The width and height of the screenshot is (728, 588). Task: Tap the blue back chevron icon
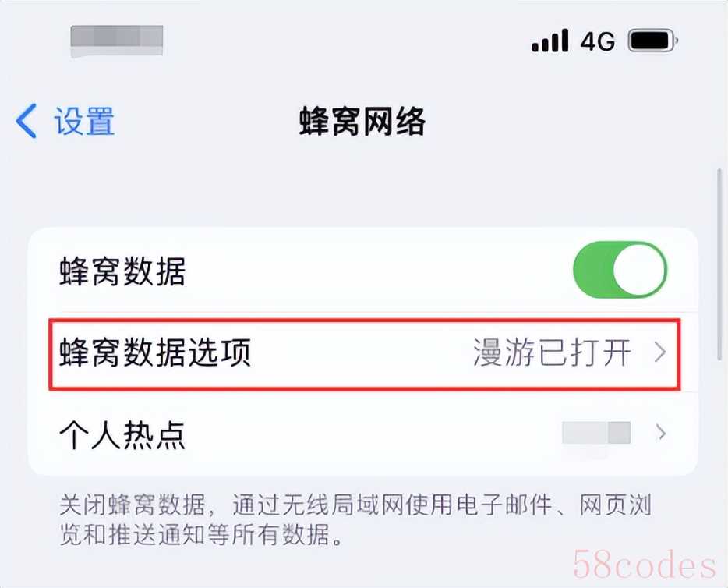[27, 121]
